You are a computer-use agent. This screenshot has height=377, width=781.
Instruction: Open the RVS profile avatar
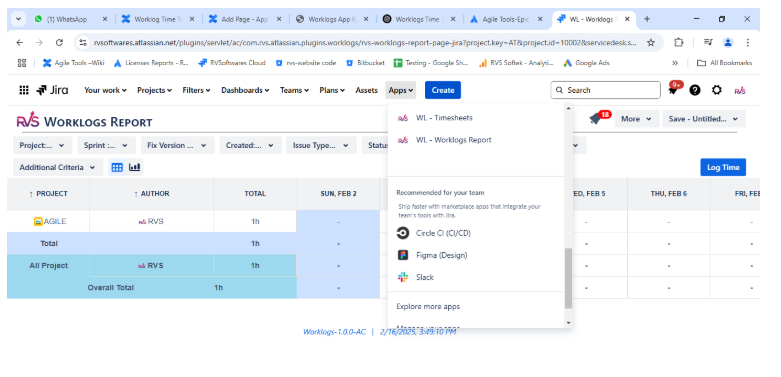[740, 90]
